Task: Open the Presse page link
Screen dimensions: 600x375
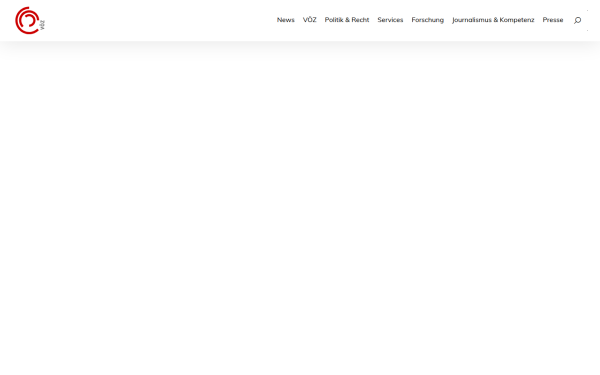Action: coord(553,20)
